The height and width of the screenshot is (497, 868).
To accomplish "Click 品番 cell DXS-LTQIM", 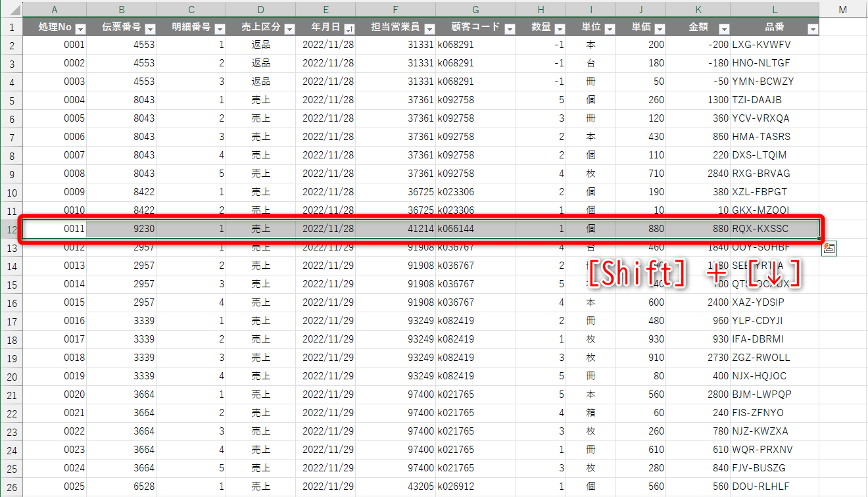I will click(x=775, y=155).
